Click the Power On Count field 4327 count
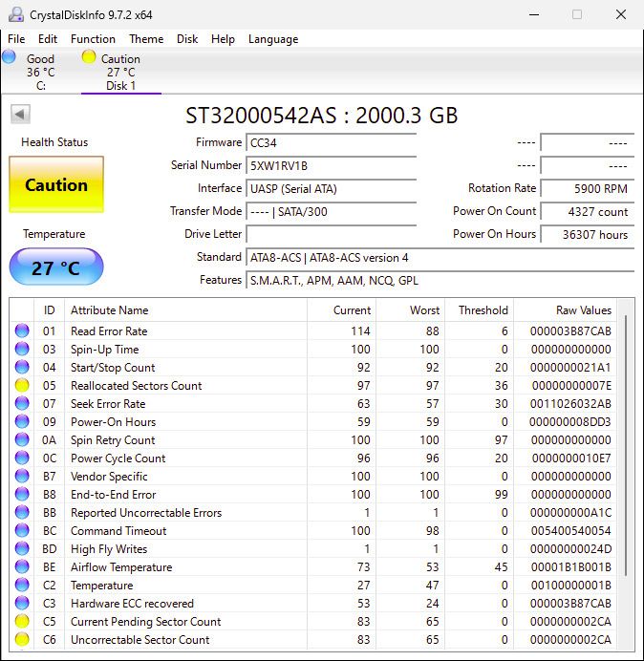The width and height of the screenshot is (644, 661). click(x=587, y=211)
